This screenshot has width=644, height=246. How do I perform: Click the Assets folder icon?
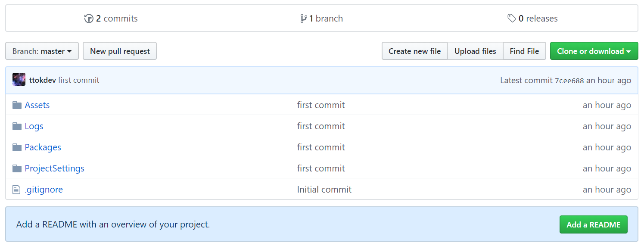coord(17,105)
